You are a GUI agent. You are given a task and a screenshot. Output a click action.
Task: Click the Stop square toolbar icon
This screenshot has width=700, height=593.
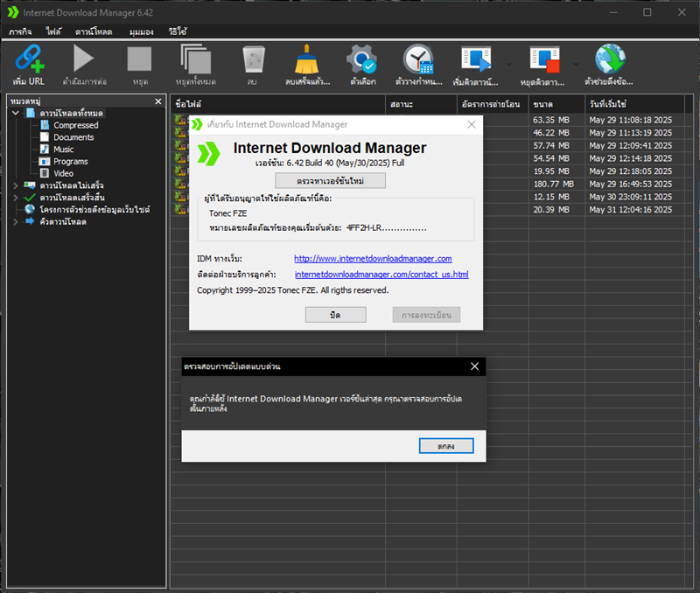click(x=139, y=59)
